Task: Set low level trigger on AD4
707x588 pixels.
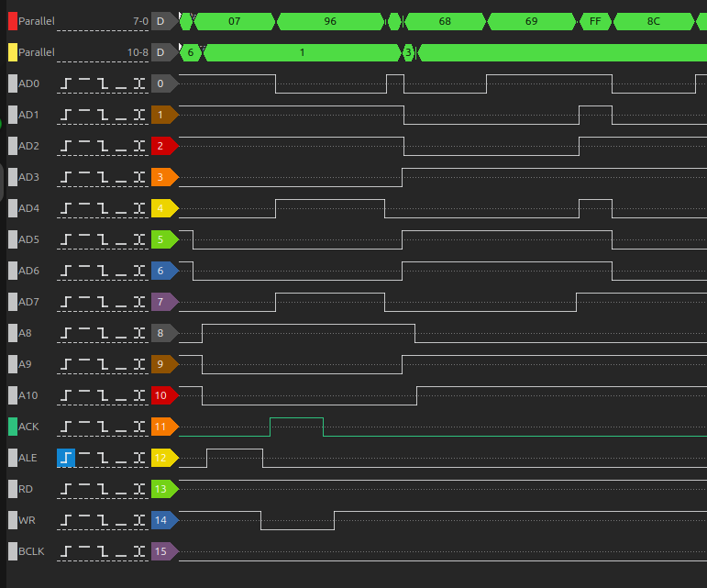Action: point(121,208)
